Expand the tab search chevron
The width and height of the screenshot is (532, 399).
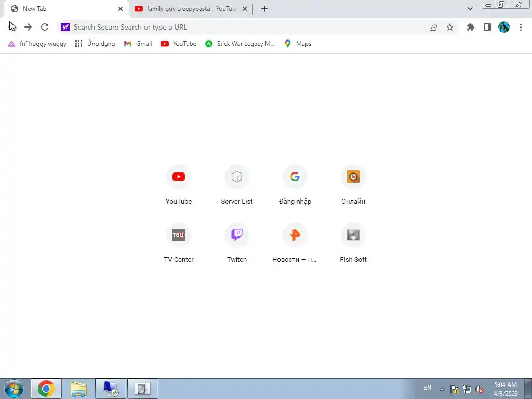coord(470,9)
